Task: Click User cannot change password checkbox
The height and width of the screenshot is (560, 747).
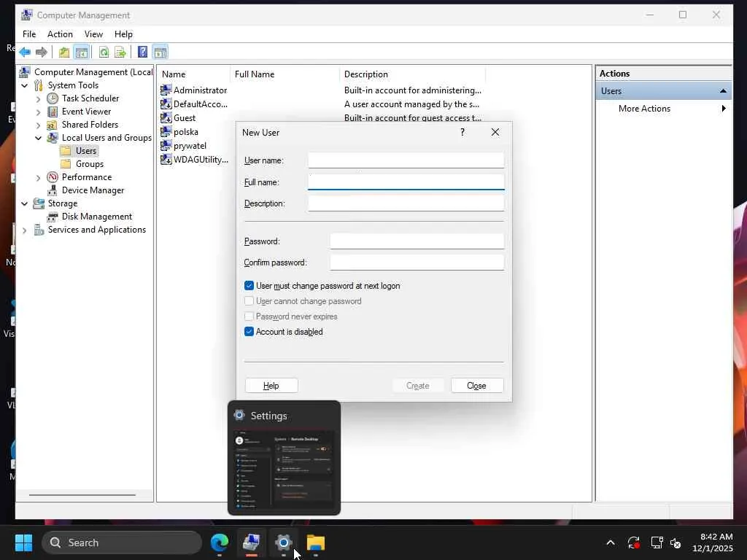Action: [249, 301]
